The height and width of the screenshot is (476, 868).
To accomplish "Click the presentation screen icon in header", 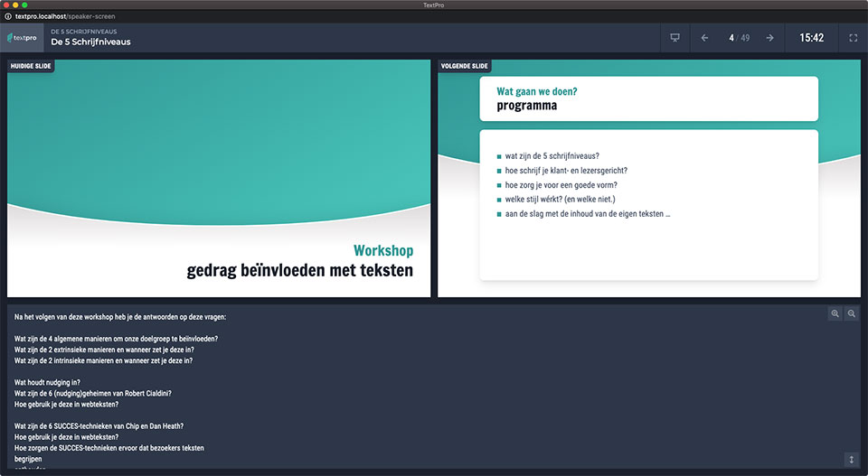I will [675, 38].
